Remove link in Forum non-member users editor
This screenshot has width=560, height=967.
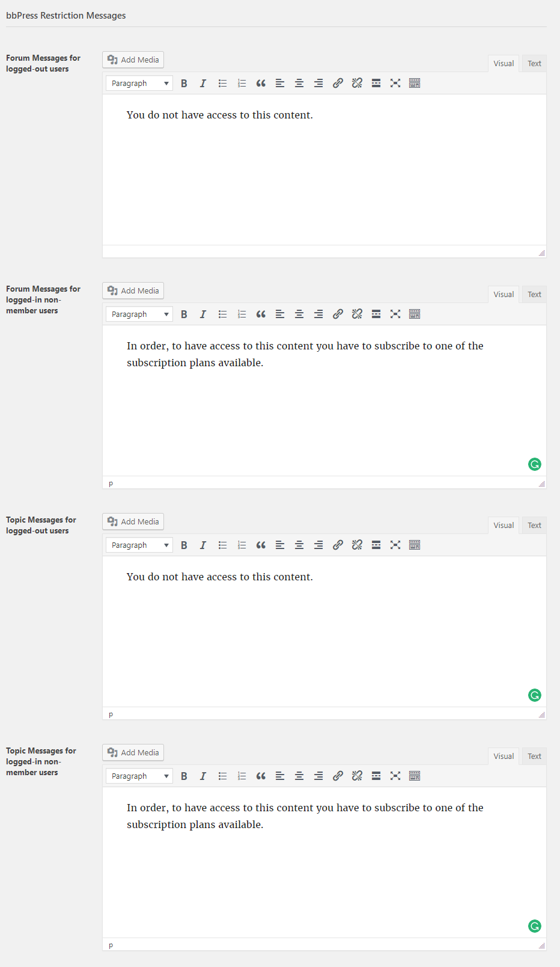[357, 315]
